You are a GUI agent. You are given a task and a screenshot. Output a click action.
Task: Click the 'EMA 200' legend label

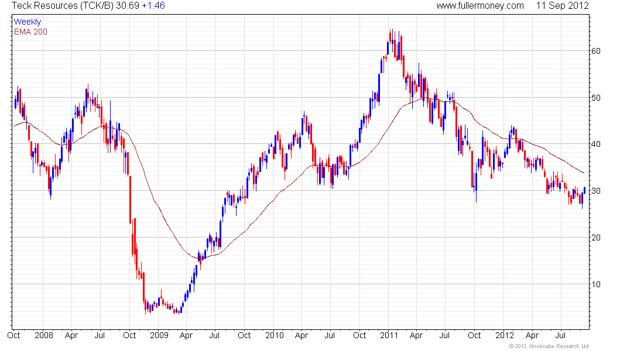click(31, 32)
